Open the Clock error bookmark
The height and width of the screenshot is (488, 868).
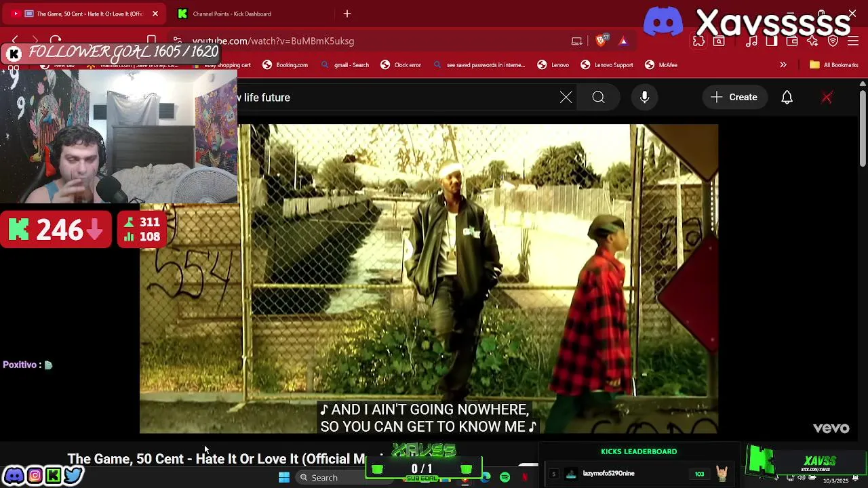click(401, 65)
